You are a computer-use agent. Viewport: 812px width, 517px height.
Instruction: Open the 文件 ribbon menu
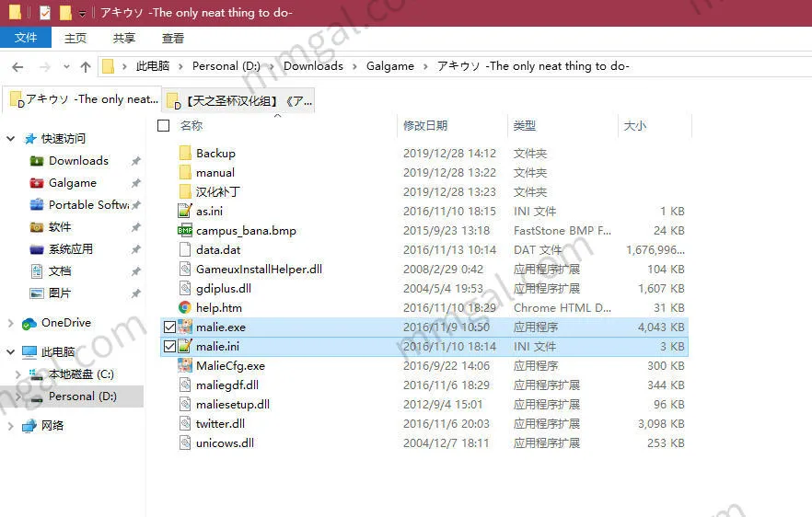point(26,38)
